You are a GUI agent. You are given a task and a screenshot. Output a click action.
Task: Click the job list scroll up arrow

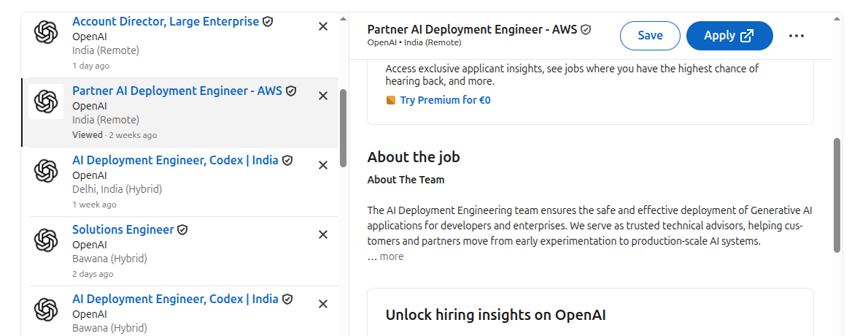pos(343,18)
